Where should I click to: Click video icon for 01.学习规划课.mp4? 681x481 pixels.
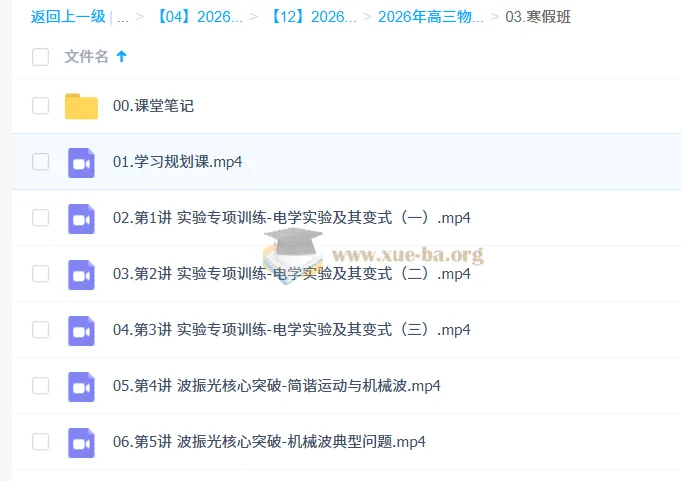pos(81,162)
